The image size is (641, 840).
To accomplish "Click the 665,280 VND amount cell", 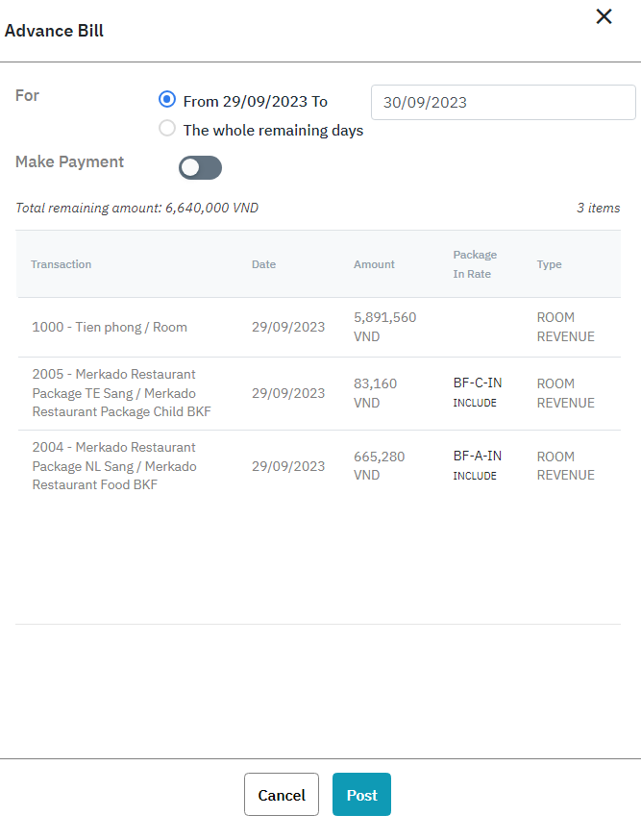I will coord(379,466).
